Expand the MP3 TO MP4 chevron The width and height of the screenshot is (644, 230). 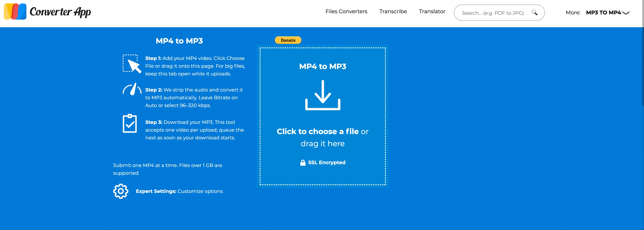click(626, 13)
